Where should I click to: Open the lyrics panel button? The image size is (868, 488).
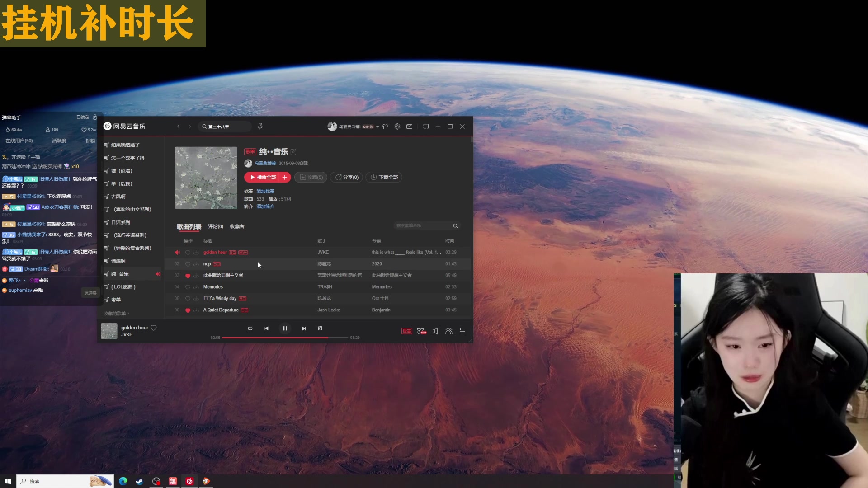pos(320,328)
